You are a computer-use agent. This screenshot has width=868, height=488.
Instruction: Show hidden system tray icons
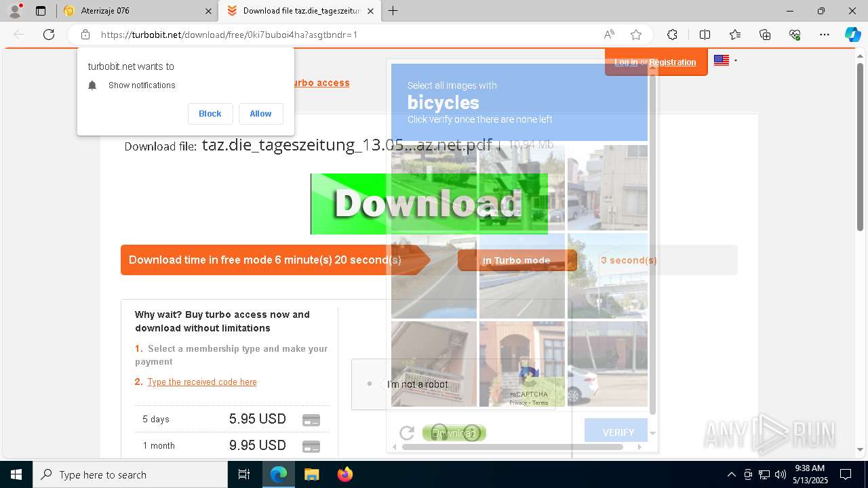click(x=731, y=474)
